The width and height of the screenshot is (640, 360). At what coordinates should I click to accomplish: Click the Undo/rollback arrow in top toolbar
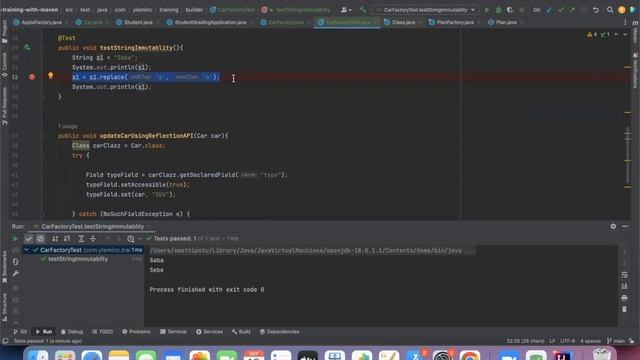pos(596,10)
